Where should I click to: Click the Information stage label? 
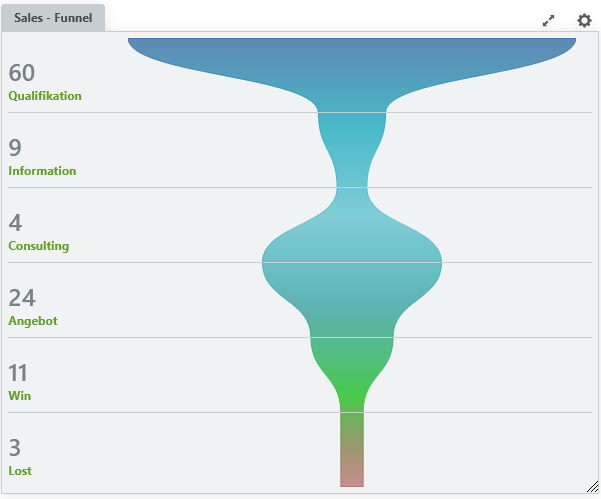coord(42,171)
